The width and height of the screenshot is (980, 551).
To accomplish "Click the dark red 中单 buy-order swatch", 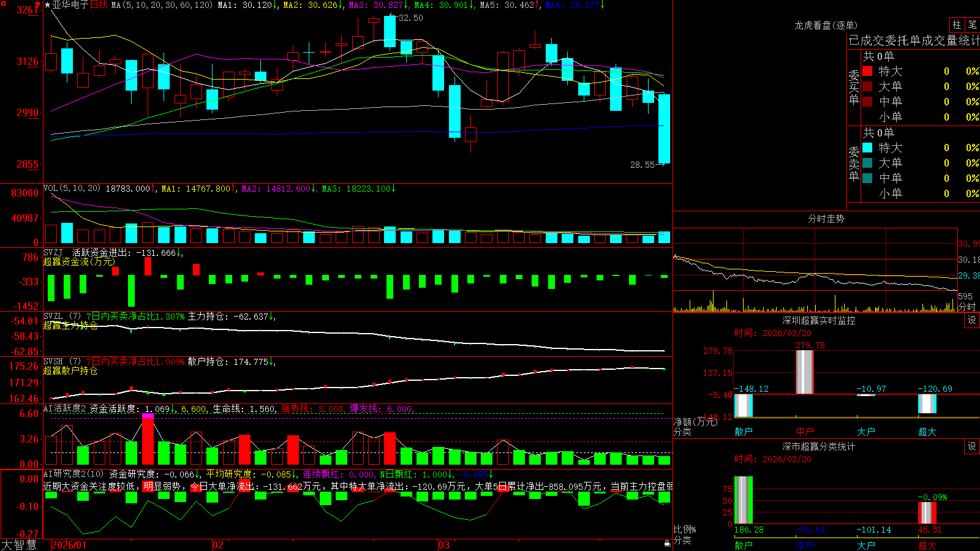I will point(867,102).
